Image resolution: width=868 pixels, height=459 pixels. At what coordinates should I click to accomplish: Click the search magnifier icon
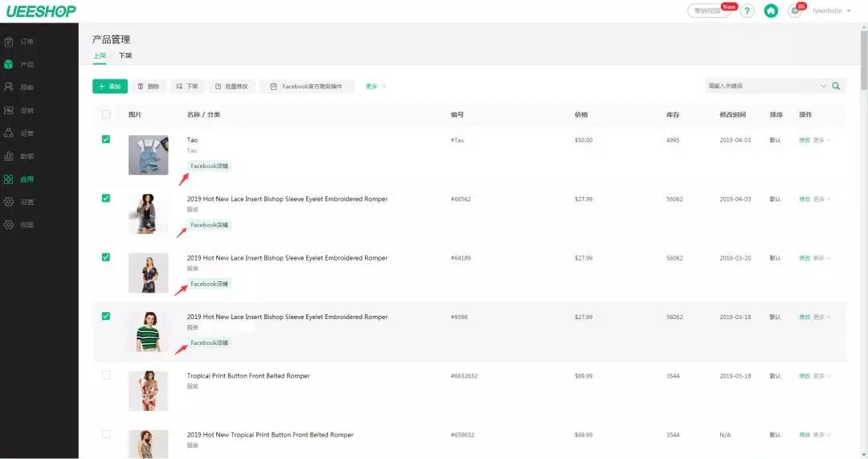pos(836,86)
